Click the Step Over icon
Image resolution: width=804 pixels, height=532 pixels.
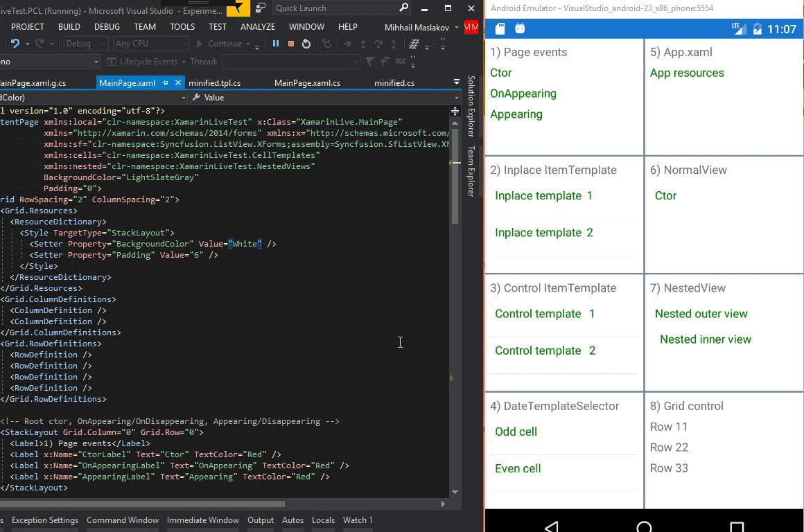pos(378,44)
